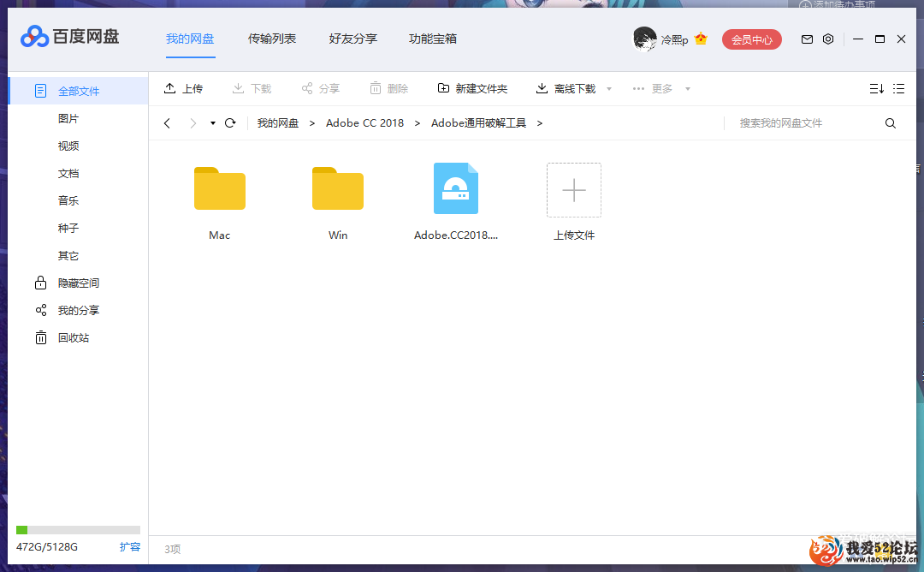
Task: Open 隐藏空间 hidden space
Action: click(x=67, y=283)
